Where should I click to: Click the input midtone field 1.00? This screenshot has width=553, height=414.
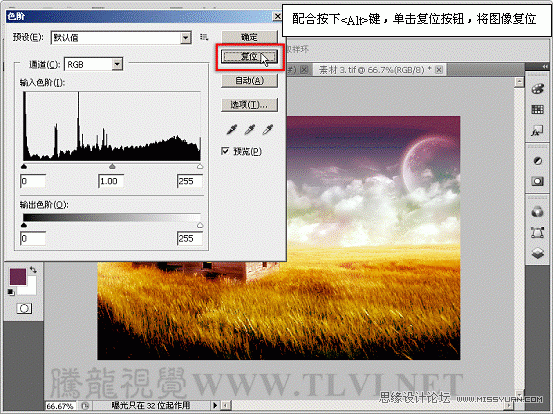point(111,181)
